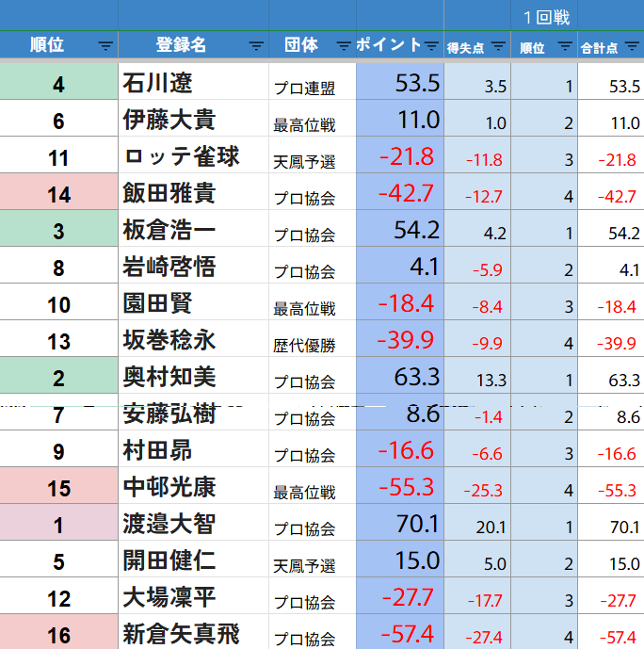644x649 pixels.
Task: Click 得失点 cell -25.3
Action: click(477, 486)
